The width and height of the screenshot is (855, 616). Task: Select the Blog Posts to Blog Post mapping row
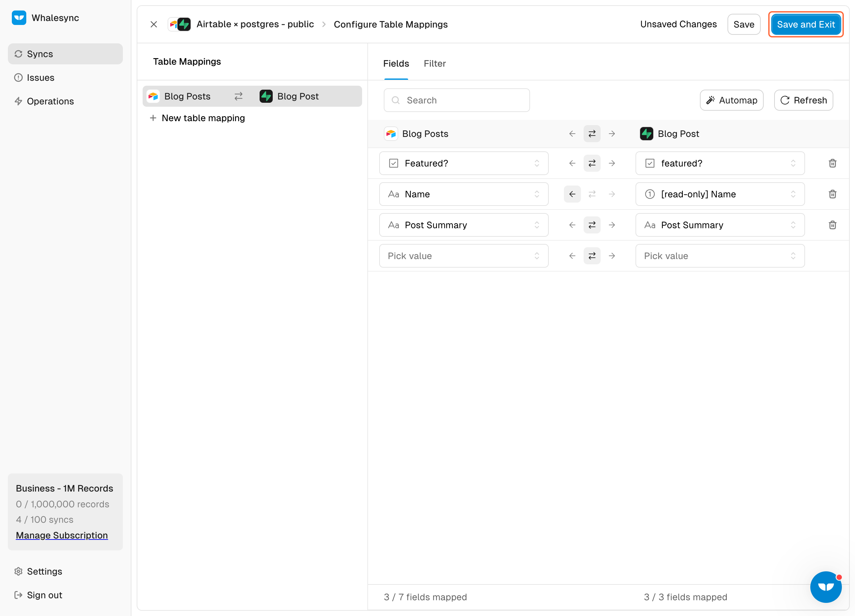[x=252, y=97]
